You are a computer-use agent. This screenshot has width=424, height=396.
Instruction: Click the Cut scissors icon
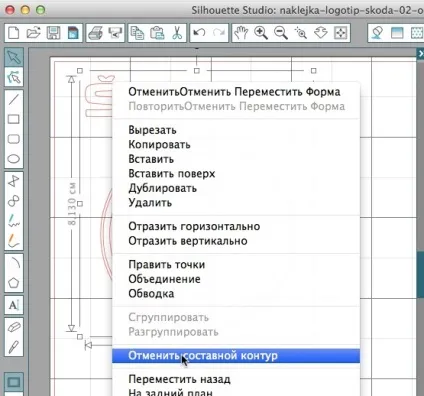coord(177,33)
